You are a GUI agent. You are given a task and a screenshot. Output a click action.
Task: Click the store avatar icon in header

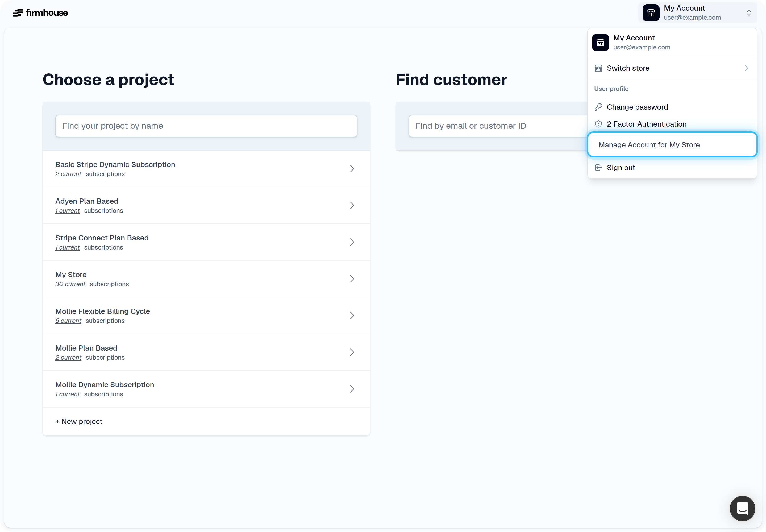651,13
